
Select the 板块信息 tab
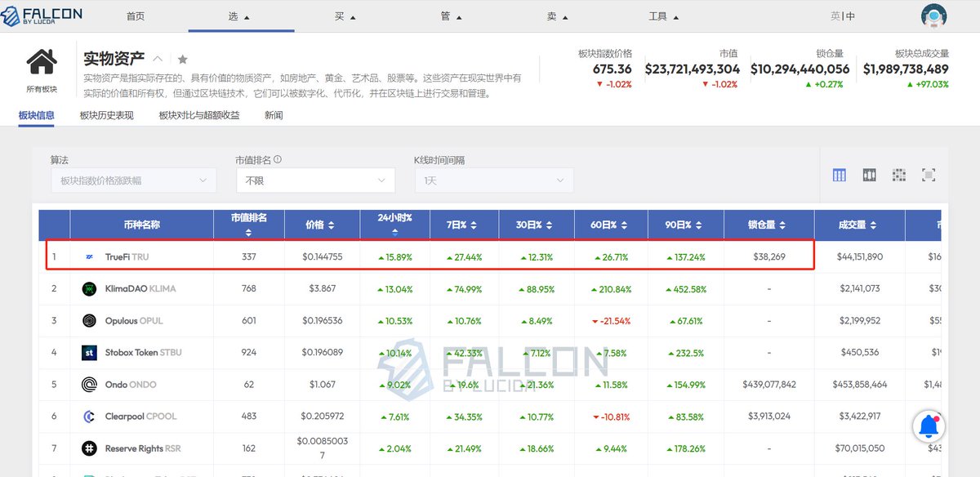[37, 115]
